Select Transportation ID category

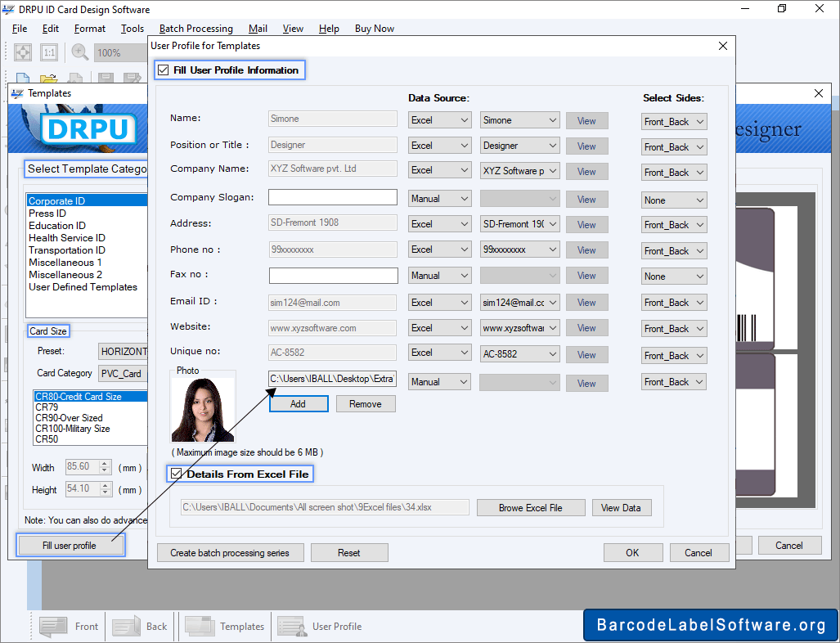coord(67,250)
